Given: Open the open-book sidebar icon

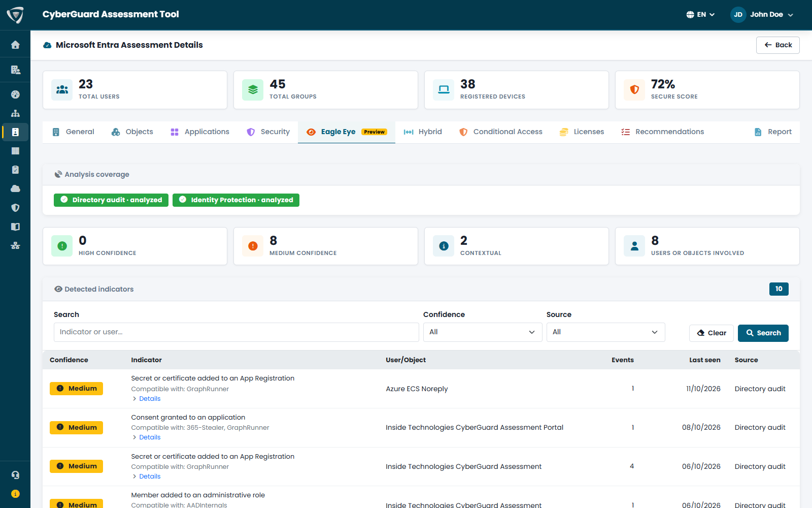Looking at the screenshot, I should click(15, 227).
